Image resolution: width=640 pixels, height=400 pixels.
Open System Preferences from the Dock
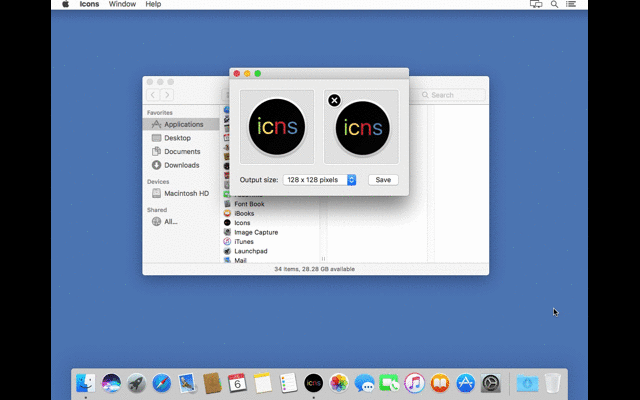(x=491, y=384)
